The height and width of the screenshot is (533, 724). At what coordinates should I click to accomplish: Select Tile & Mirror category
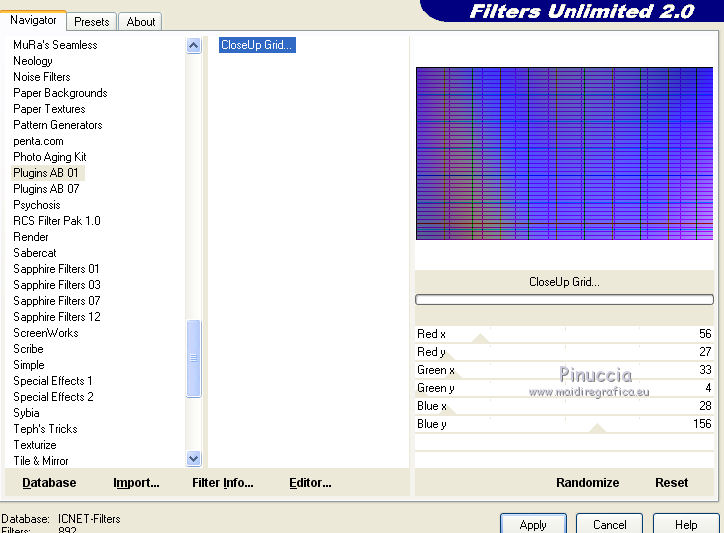41,461
